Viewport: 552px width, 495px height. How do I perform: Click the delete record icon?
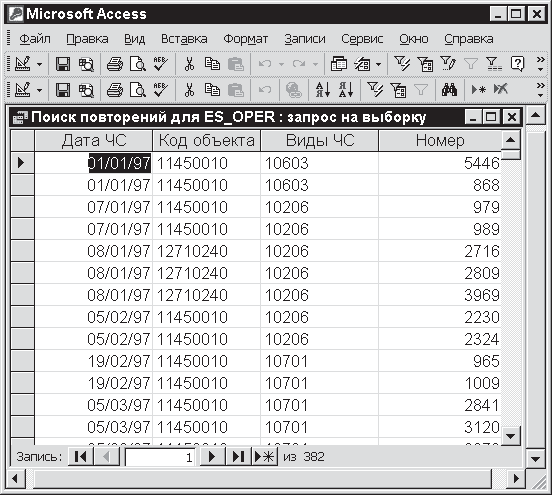click(500, 90)
